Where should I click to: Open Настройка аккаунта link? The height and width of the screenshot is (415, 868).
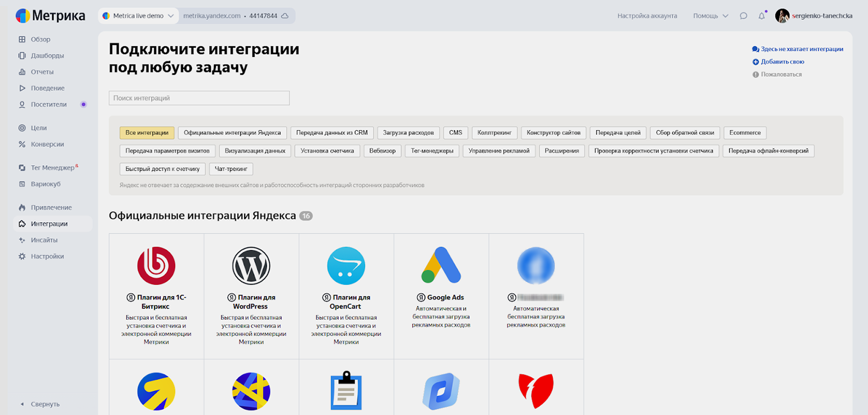pyautogui.click(x=647, y=16)
